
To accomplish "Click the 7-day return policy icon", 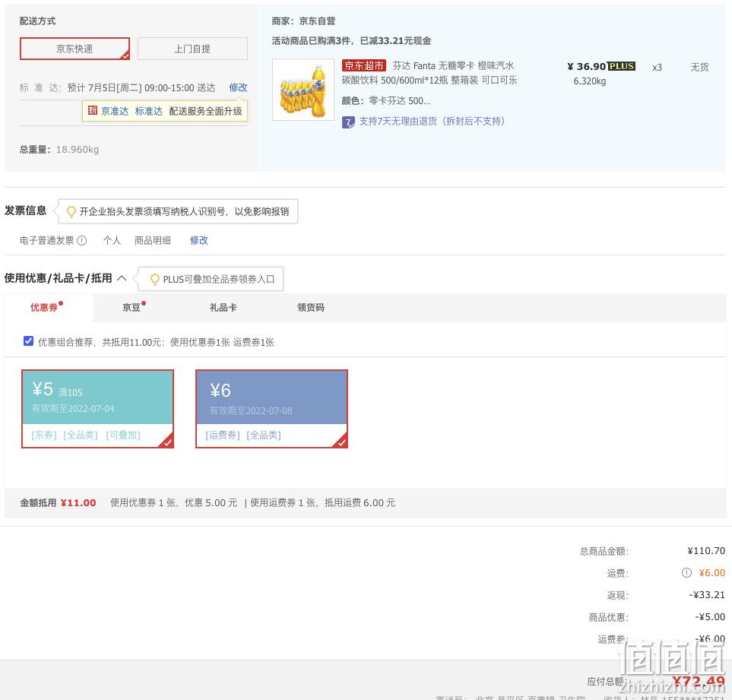I will [348, 122].
